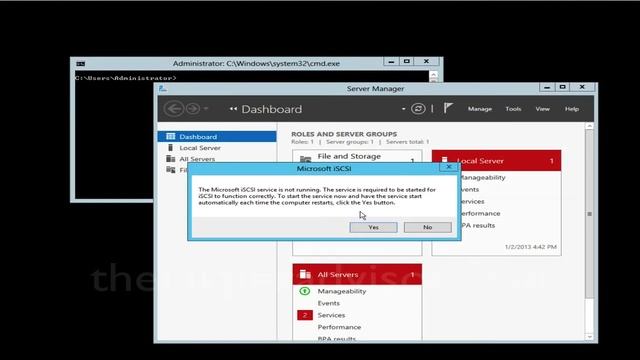Screen dimensions: 640x360
Task: Refresh the Server Manager dashboard
Action: tap(418, 109)
